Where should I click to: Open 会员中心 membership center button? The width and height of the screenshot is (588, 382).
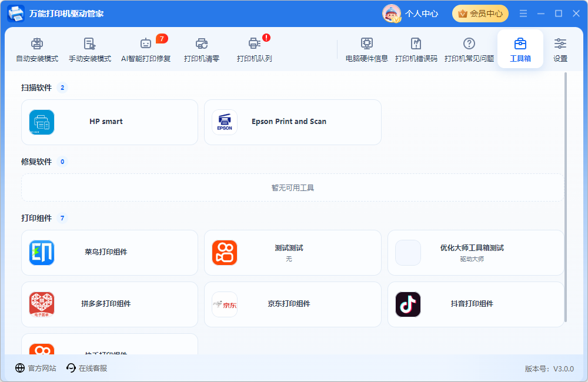(480, 14)
